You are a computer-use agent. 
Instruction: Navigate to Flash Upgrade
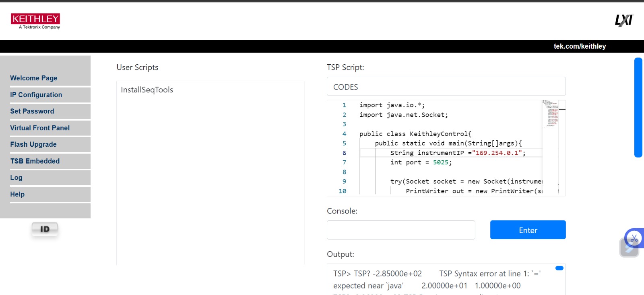(x=33, y=144)
